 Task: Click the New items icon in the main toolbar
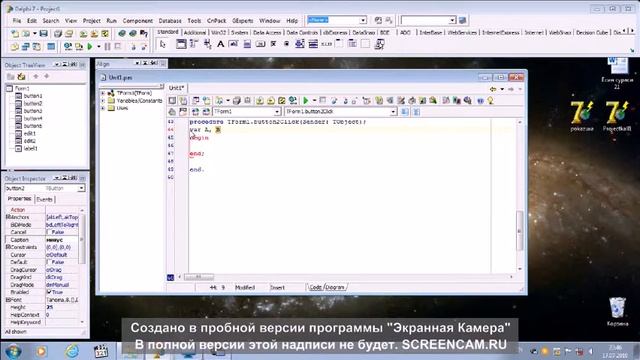[x=15, y=33]
